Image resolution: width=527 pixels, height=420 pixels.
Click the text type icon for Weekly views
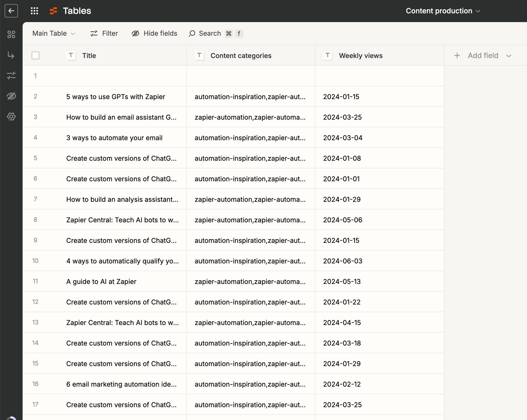[328, 55]
